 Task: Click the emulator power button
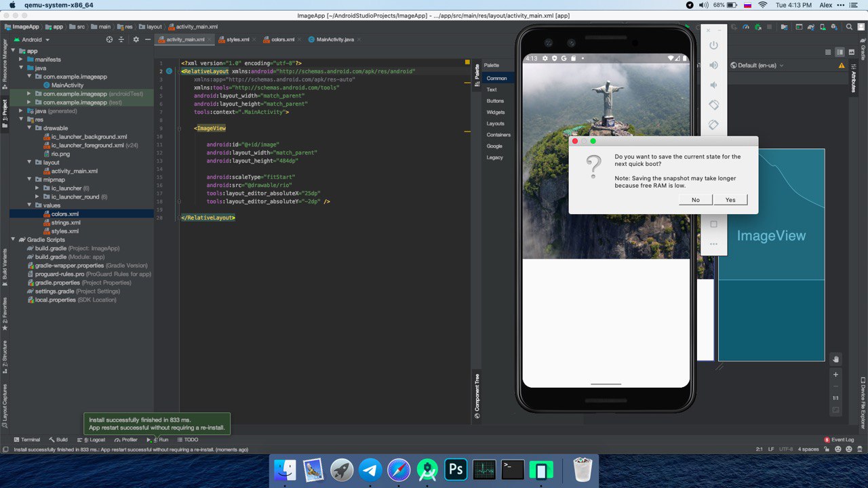pos(713,45)
